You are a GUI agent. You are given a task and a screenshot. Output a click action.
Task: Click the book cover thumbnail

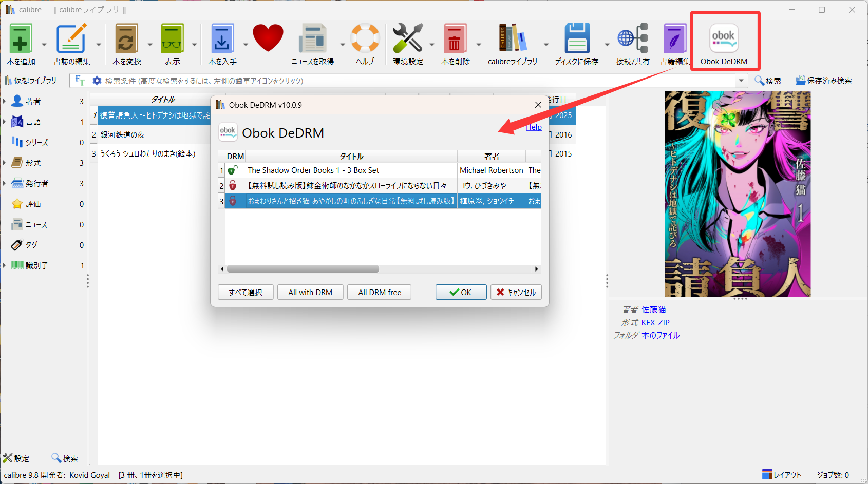coord(738,194)
